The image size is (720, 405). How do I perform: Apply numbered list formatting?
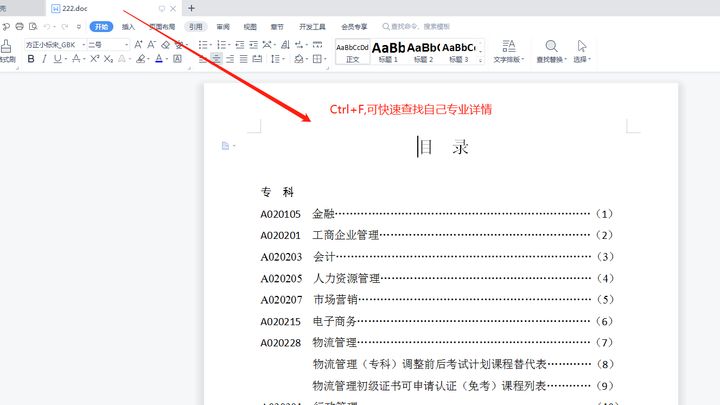221,45
